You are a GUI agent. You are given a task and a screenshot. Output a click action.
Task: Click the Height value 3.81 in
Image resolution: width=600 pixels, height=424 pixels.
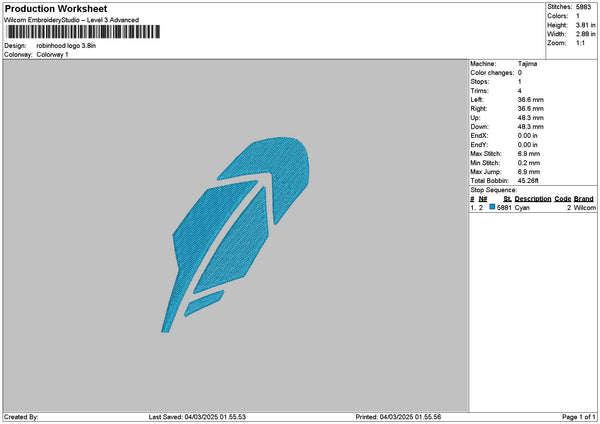[x=585, y=25]
